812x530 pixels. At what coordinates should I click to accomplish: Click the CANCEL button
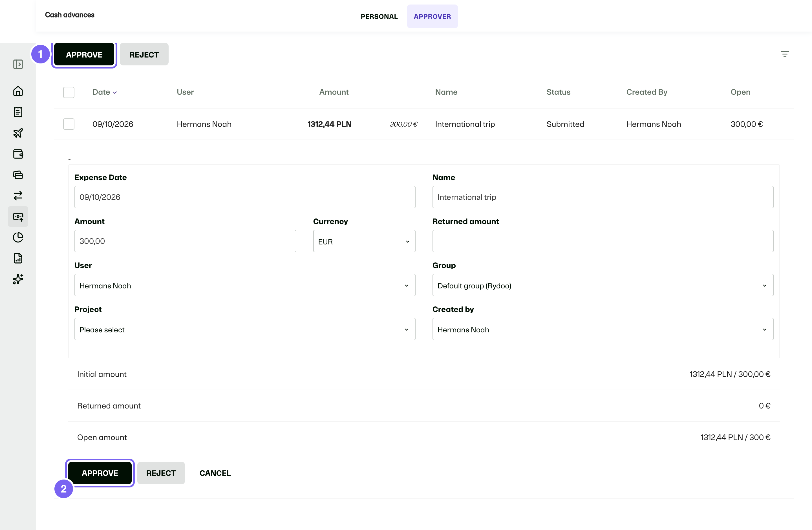(215, 473)
